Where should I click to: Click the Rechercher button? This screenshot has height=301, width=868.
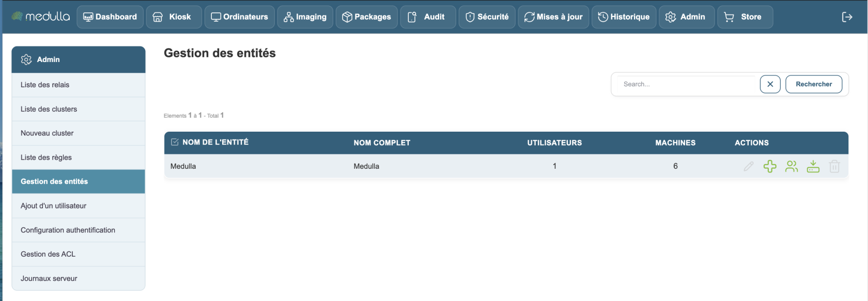click(814, 84)
